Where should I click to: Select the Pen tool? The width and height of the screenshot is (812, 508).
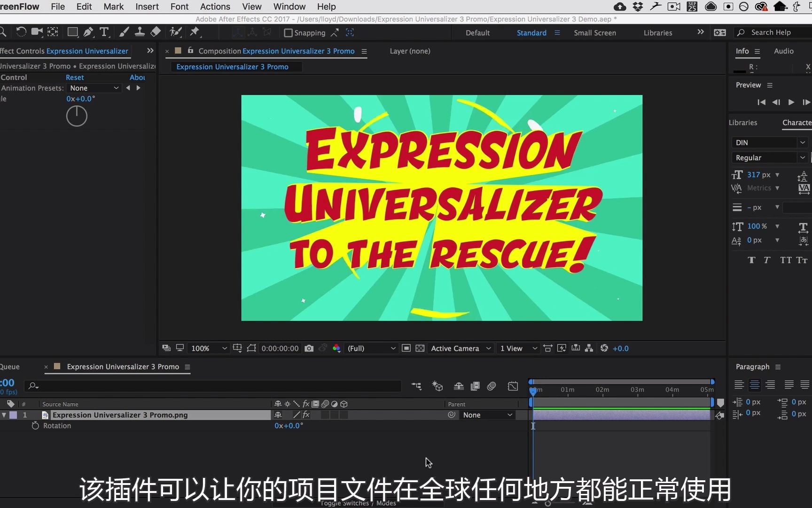click(x=88, y=32)
